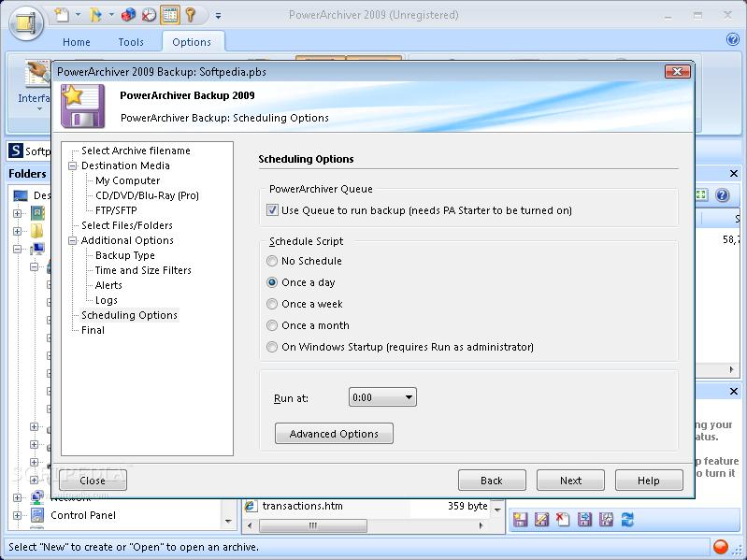The image size is (747, 560).
Task: Open the Run at time dropdown
Action: coord(382,397)
